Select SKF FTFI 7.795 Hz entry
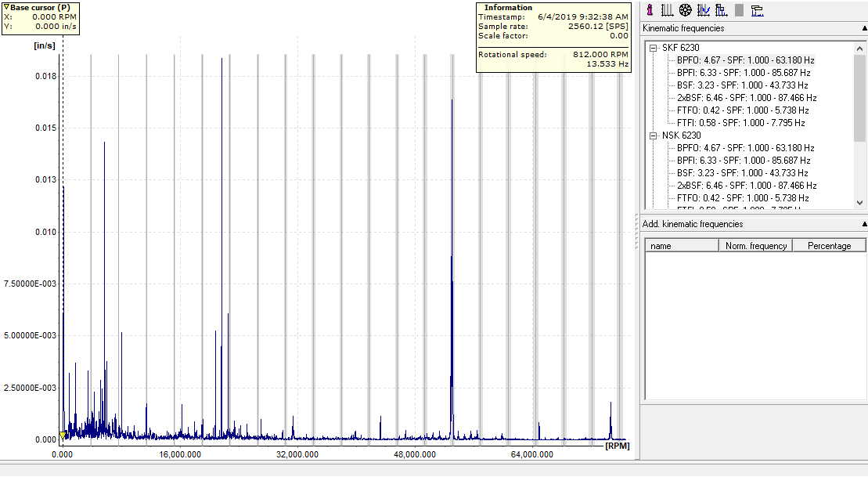Image resolution: width=868 pixels, height=477 pixels. coord(740,123)
